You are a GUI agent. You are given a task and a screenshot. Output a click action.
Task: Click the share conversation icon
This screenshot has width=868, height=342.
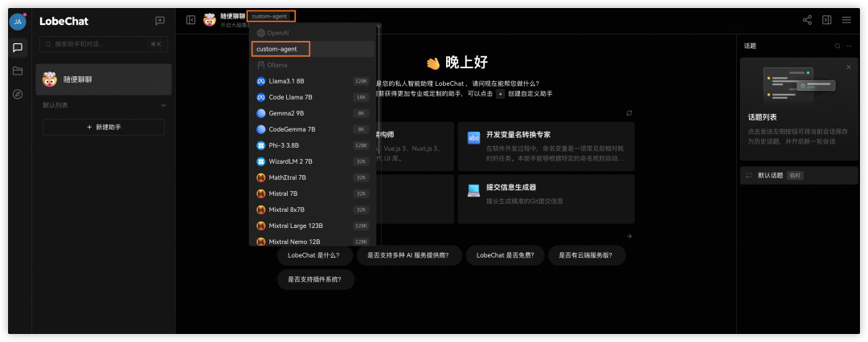pyautogui.click(x=807, y=20)
